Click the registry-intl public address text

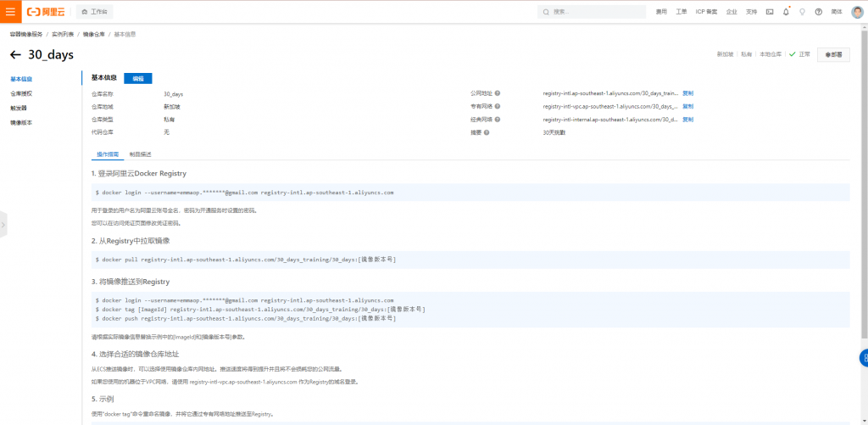pos(610,93)
